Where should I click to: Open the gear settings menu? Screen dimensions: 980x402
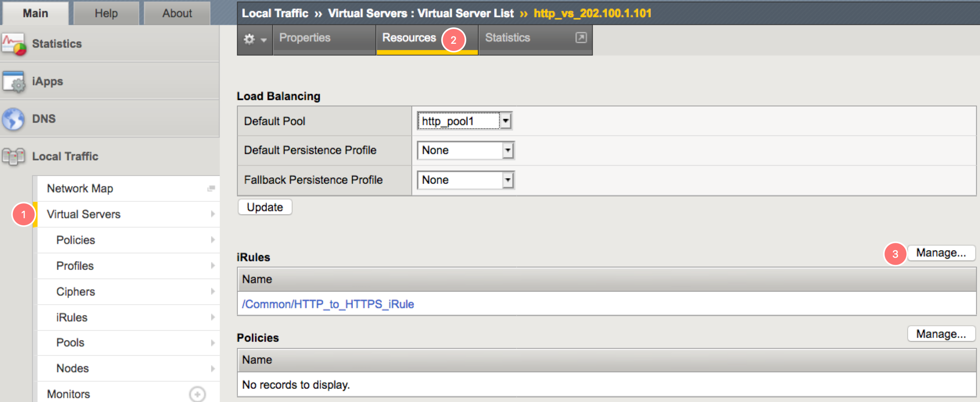click(253, 39)
